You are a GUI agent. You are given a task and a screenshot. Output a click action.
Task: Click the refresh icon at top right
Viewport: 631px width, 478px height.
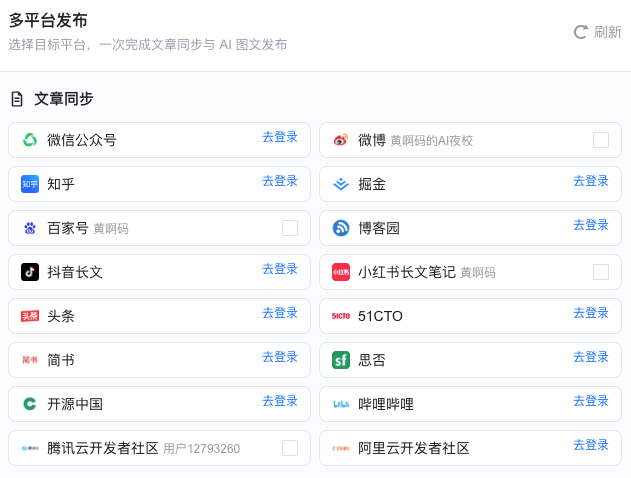(581, 32)
